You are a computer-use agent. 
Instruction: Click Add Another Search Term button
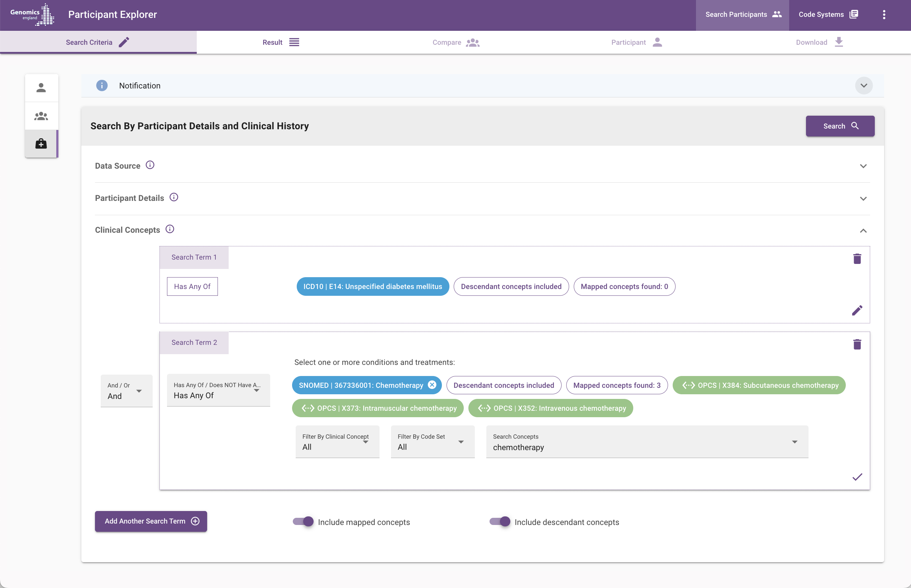(x=151, y=521)
